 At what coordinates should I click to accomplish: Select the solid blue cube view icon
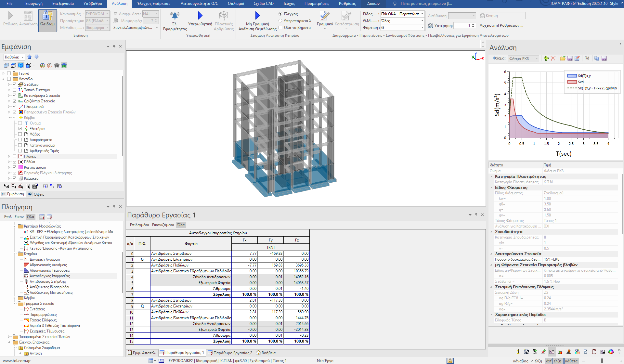[x=21, y=65]
